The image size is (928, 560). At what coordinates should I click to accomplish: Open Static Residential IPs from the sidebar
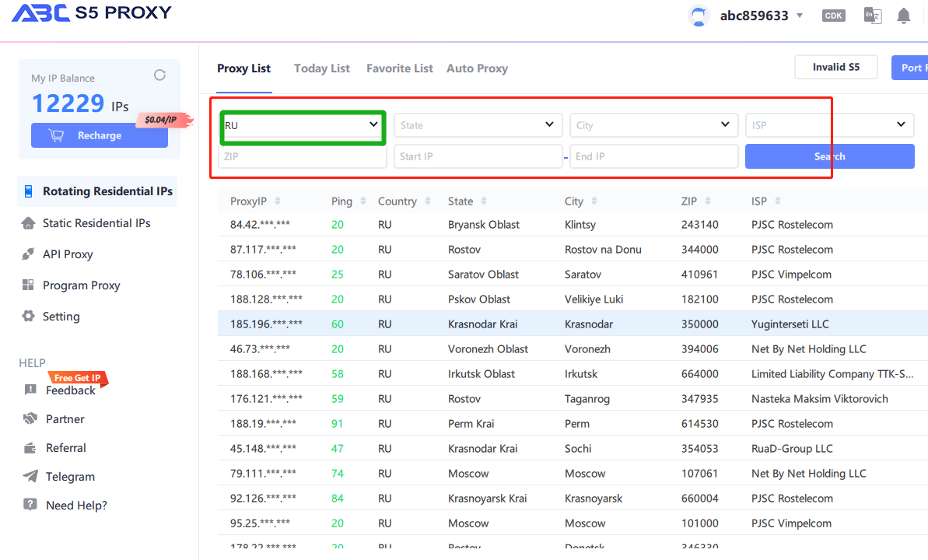(x=96, y=223)
